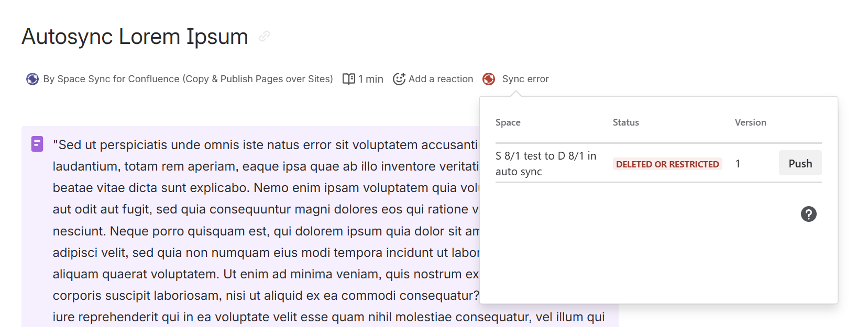Image resolution: width=868 pixels, height=327 pixels.
Task: Click the Space Sync app icon in the byline
Action: pos(32,79)
